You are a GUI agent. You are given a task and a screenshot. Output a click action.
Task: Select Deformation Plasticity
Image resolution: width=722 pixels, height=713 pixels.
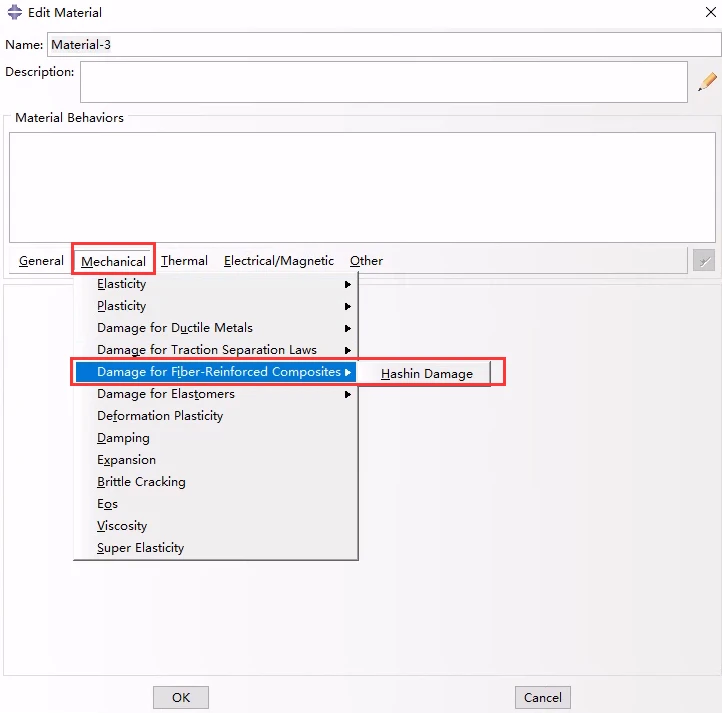[216, 416]
